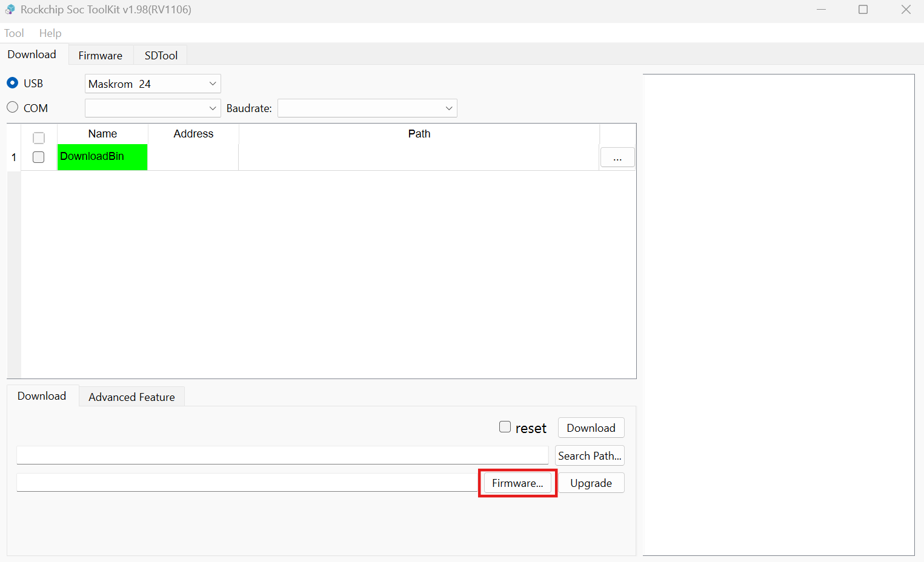Switch to the SDTool tab
The image size is (924, 562).
coord(161,55)
